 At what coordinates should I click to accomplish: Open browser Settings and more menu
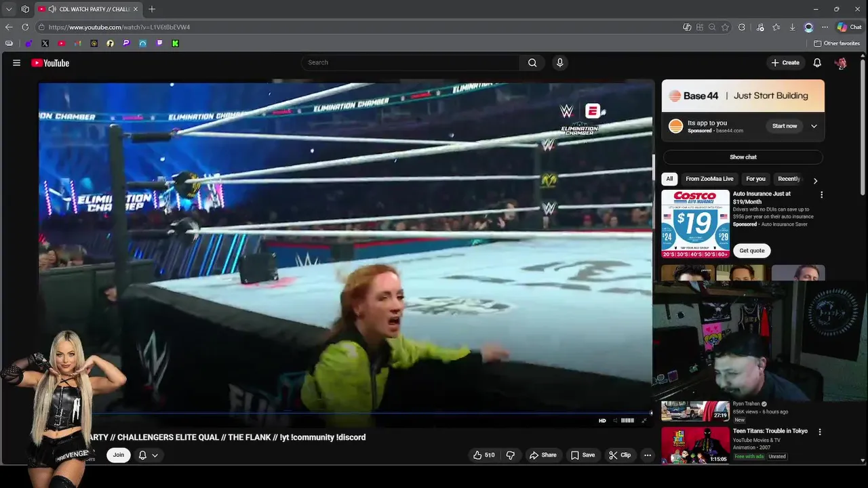(x=825, y=27)
